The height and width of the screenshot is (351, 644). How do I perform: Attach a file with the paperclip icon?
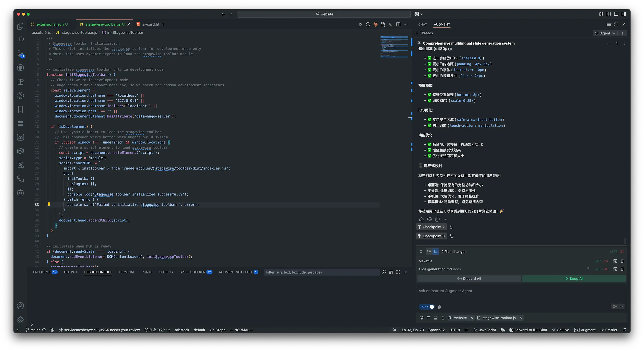(x=439, y=307)
